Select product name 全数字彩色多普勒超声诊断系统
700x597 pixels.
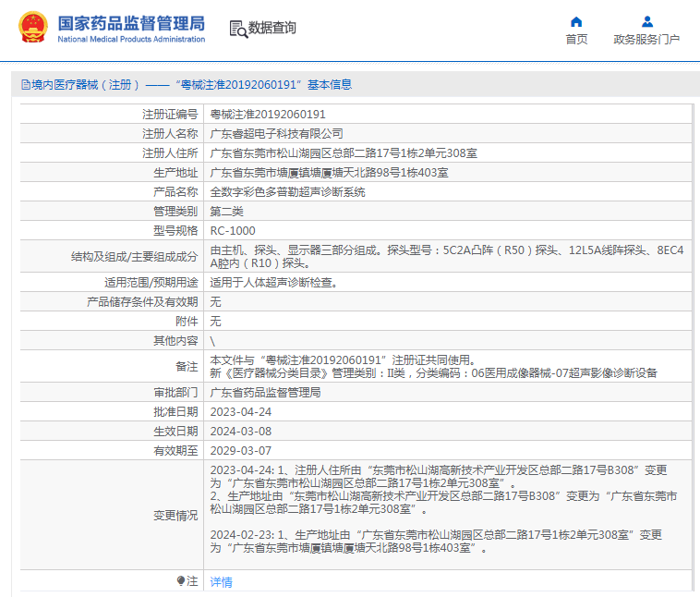[x=287, y=192]
